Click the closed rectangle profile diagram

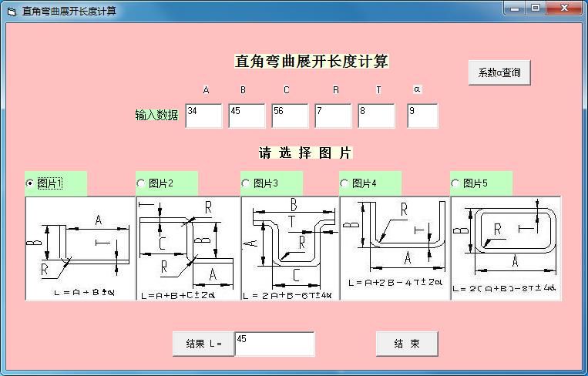pos(506,248)
